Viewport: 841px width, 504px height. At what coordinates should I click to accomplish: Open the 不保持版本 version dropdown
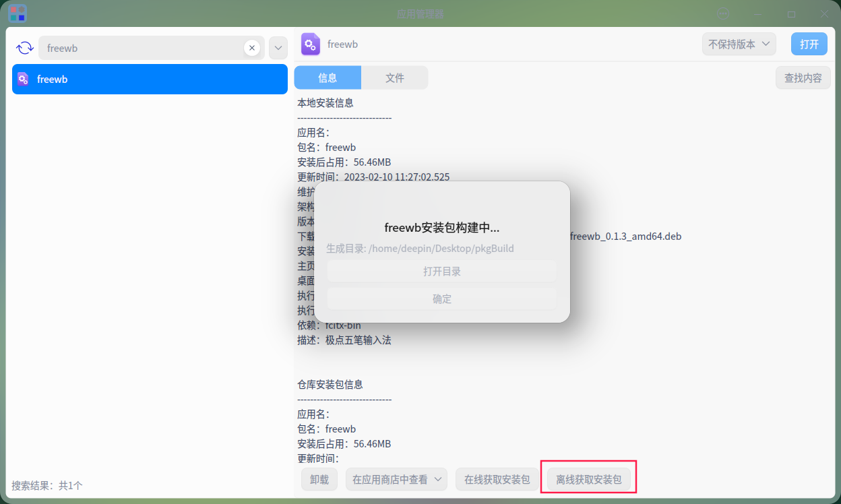(739, 43)
